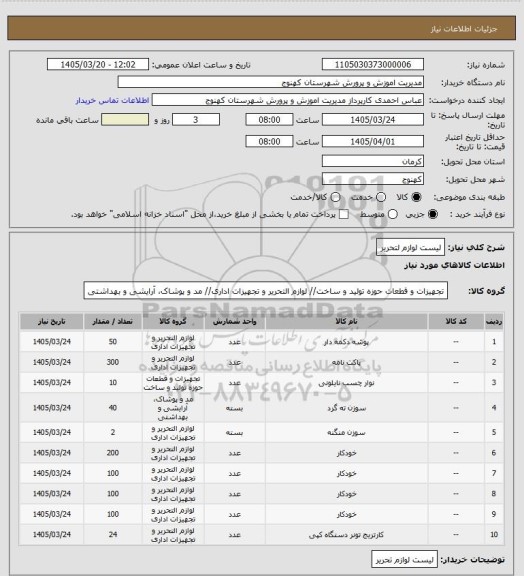Click the buyer organization name field
This screenshot has height=576, width=524.
tap(270, 82)
